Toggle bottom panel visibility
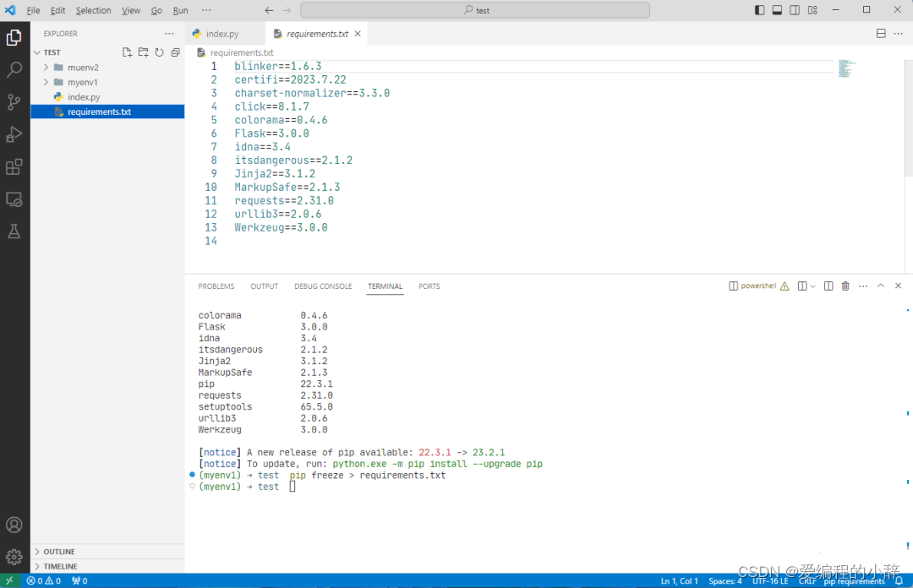 [778, 10]
